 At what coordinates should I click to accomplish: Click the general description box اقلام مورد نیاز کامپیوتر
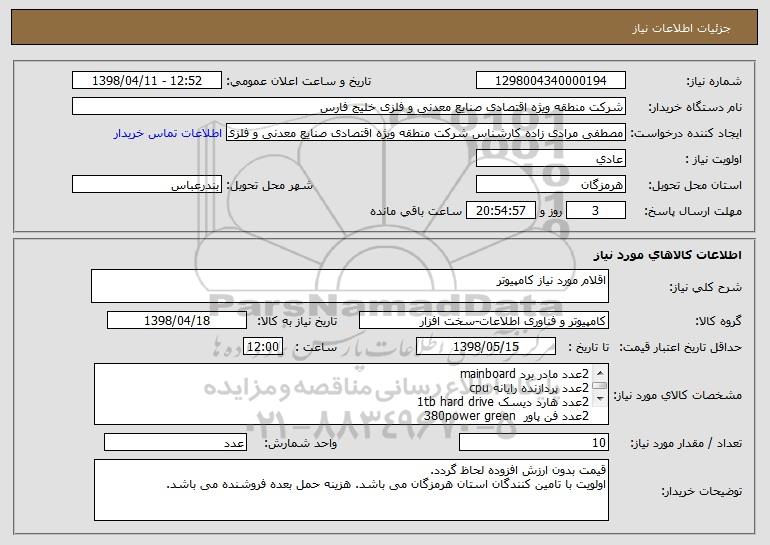click(350, 286)
